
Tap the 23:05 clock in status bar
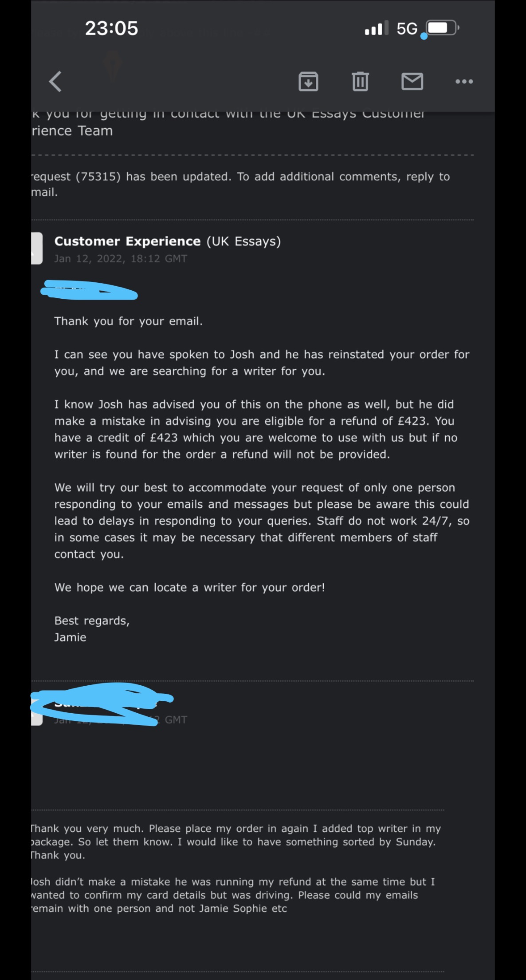tap(111, 28)
